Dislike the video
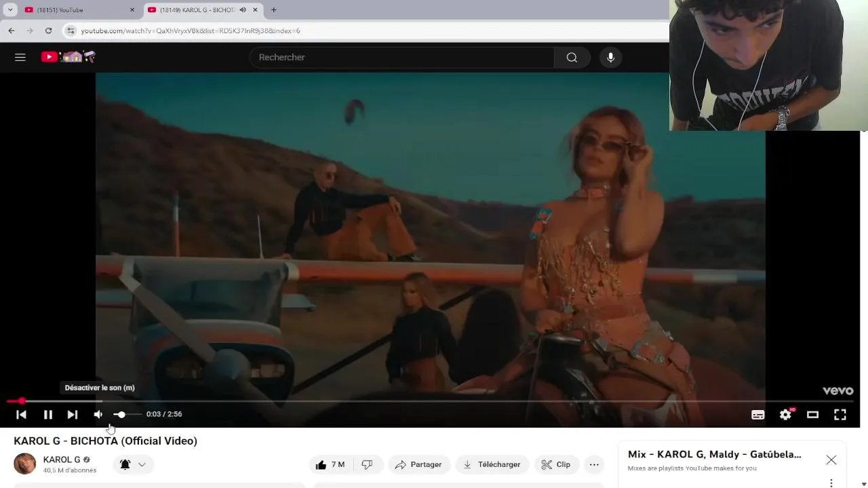 [367, 464]
